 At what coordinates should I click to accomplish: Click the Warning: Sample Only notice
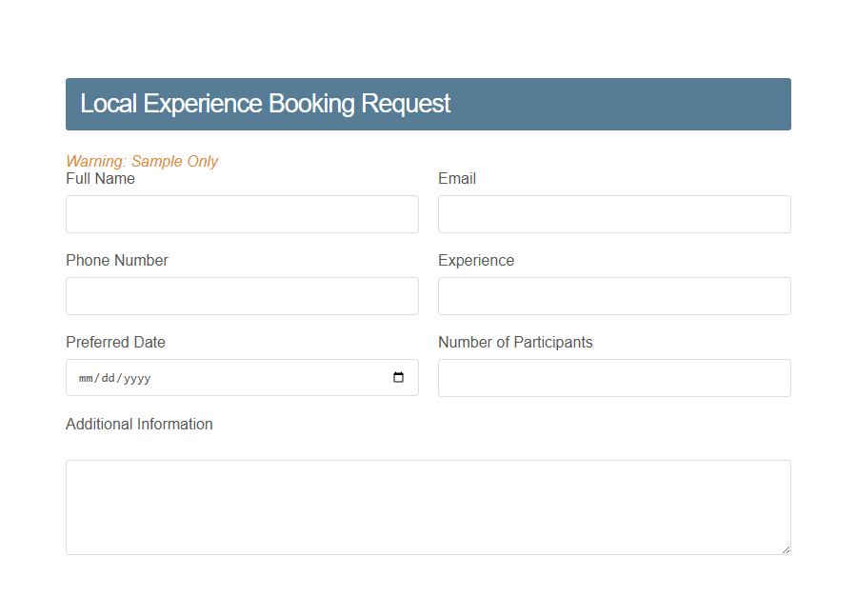pos(142,161)
